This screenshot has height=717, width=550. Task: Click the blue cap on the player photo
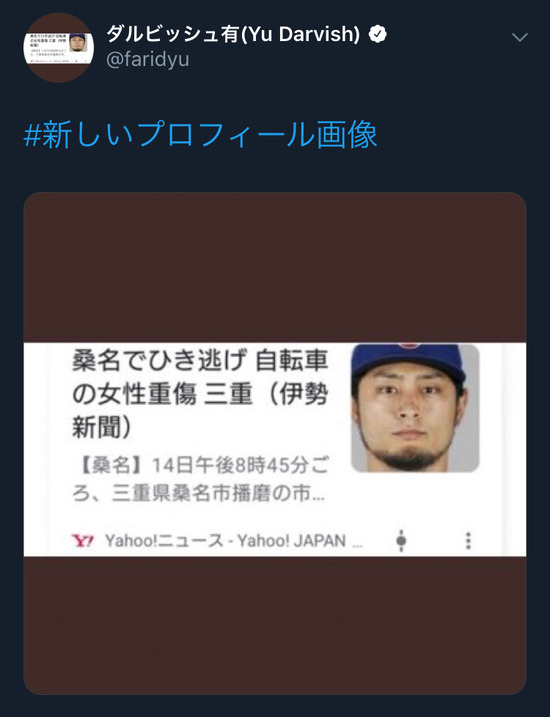pyautogui.click(x=408, y=359)
